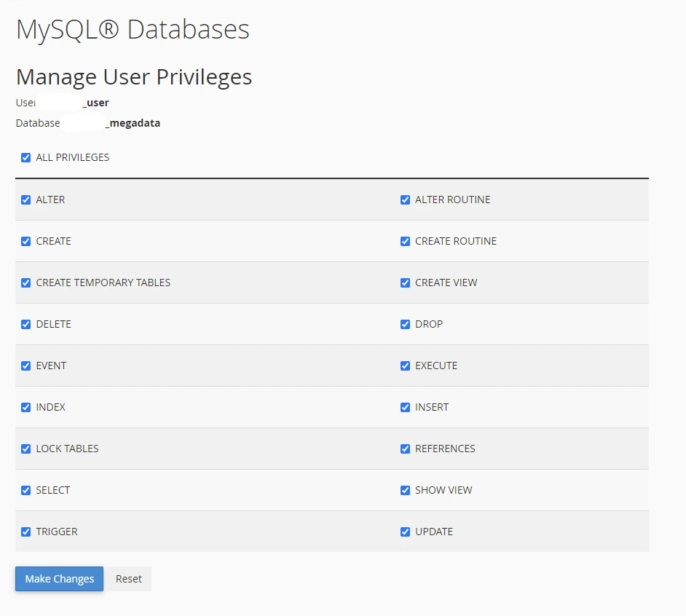
Task: Click the Make Changes button
Action: pyautogui.click(x=59, y=579)
